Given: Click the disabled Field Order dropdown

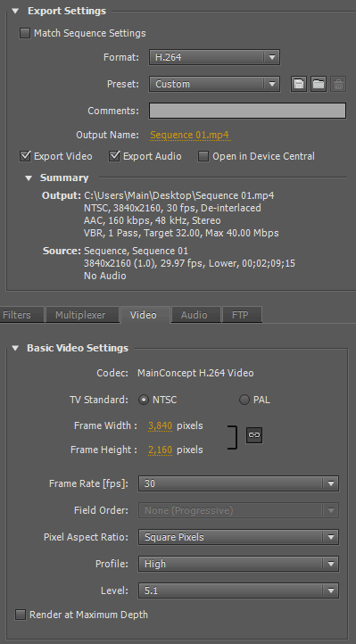Looking at the screenshot, I should tap(238, 510).
